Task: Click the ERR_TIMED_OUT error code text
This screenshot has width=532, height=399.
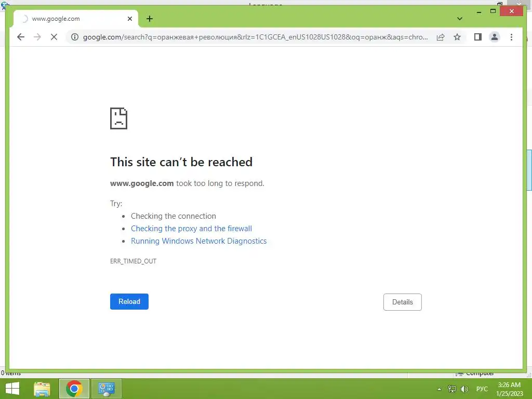Action: pyautogui.click(x=134, y=261)
